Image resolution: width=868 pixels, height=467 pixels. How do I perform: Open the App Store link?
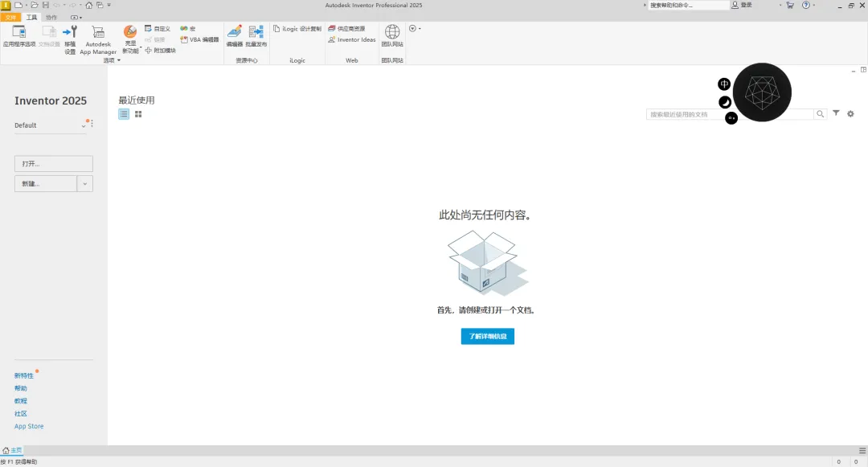point(29,427)
